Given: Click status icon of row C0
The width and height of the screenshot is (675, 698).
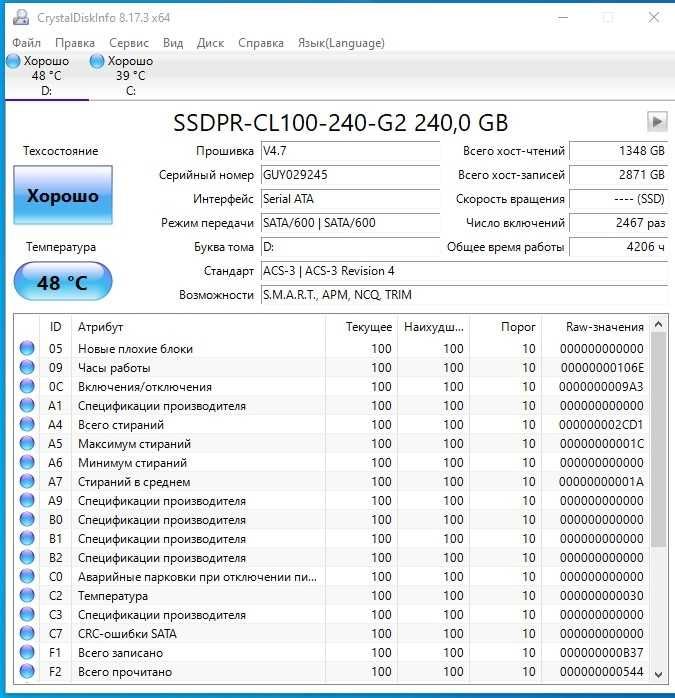Looking at the screenshot, I should pos(27,576).
